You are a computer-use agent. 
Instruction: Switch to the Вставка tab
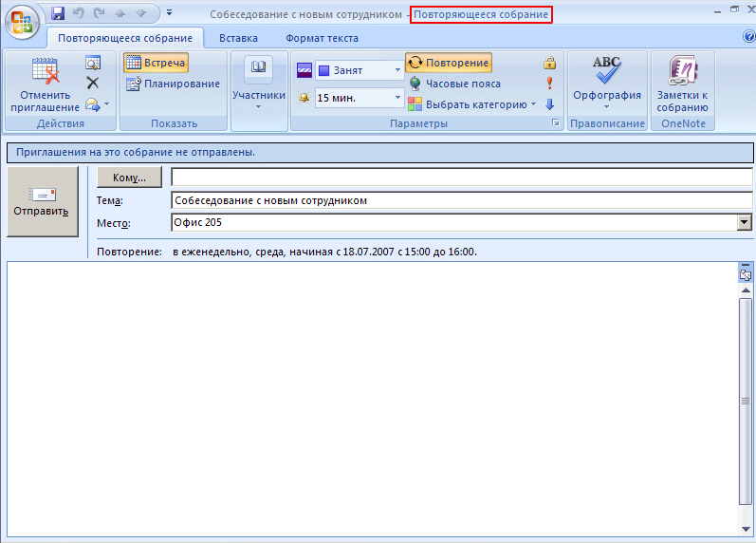238,38
